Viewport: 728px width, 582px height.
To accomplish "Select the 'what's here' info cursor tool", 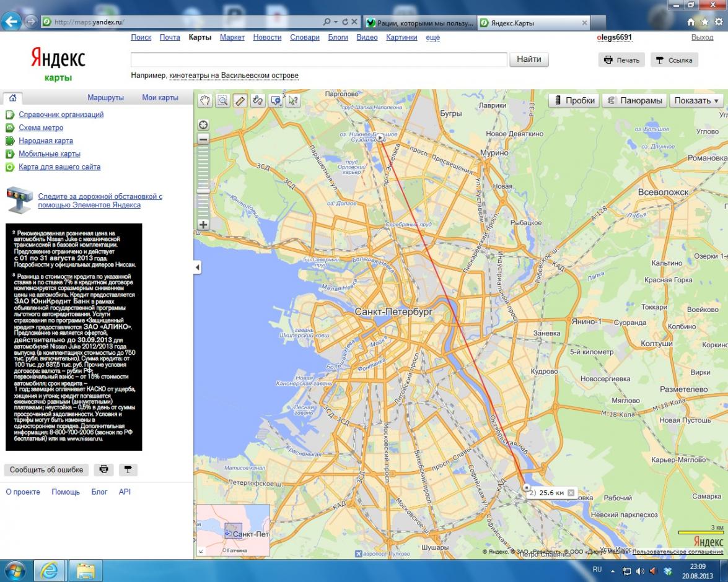I will point(293,100).
